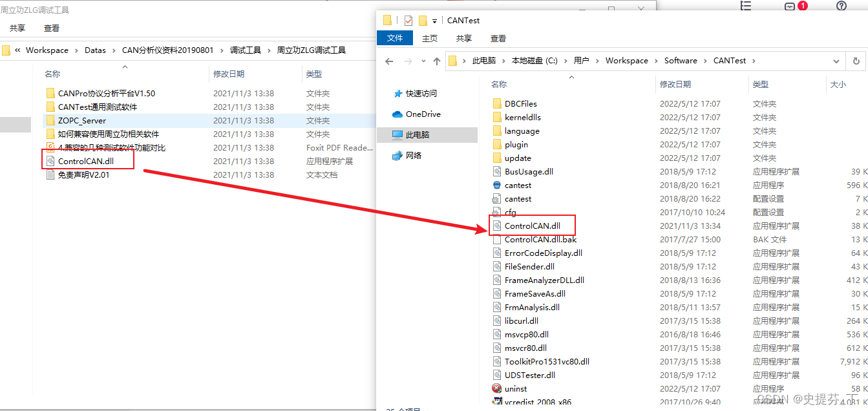
Task: Select the plugin folder icon
Action: 496,144
